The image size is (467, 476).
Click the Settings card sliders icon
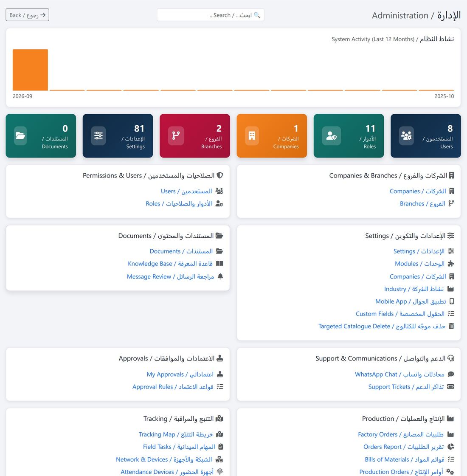[98, 135]
